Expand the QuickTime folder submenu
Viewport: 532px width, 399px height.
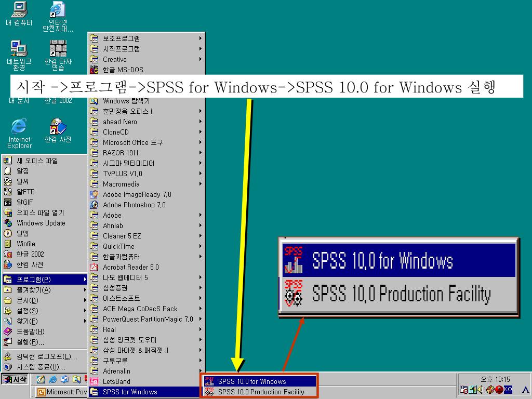147,246
